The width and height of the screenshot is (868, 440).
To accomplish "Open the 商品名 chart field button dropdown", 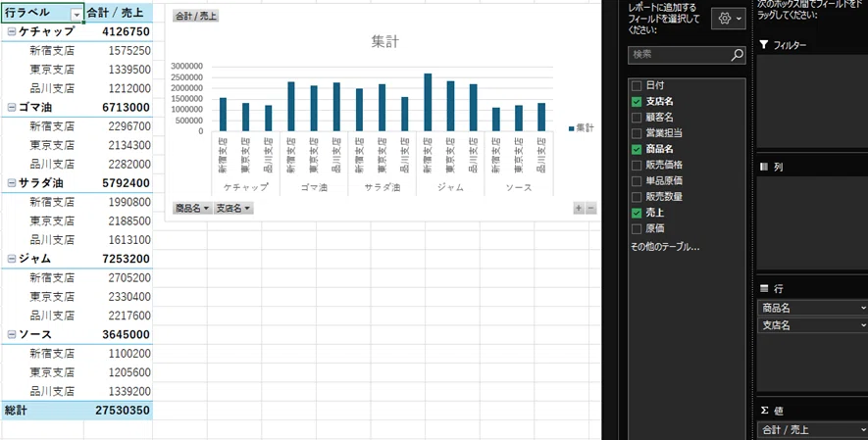I will click(192, 209).
